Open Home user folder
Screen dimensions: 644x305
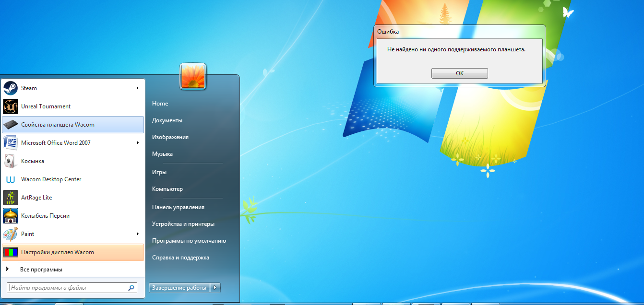point(160,104)
